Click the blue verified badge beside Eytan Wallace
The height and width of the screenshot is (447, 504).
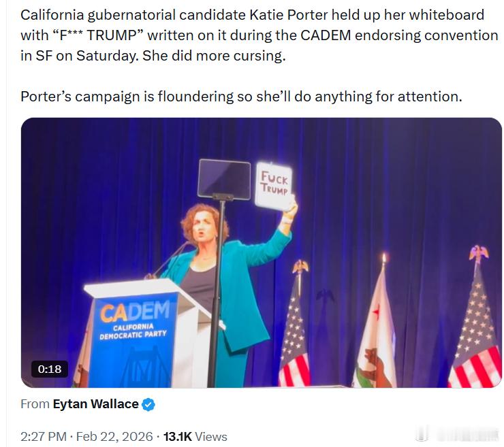click(148, 404)
